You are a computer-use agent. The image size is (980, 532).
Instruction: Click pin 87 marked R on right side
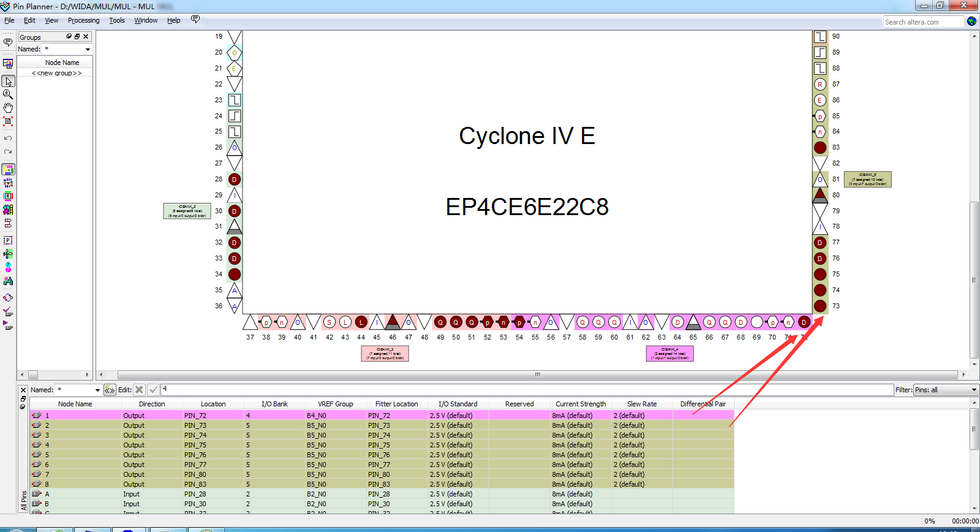pos(820,85)
